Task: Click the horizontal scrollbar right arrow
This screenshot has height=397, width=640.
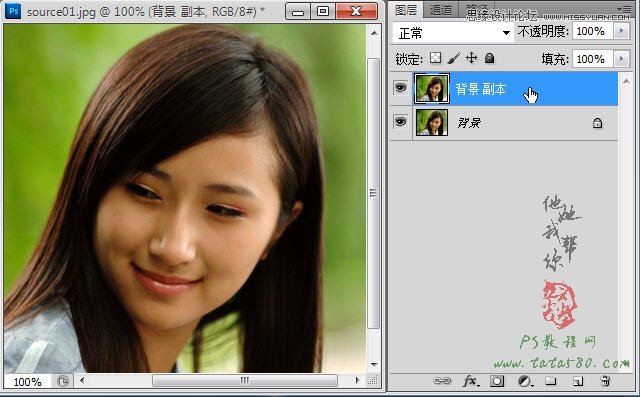Action: pos(358,381)
